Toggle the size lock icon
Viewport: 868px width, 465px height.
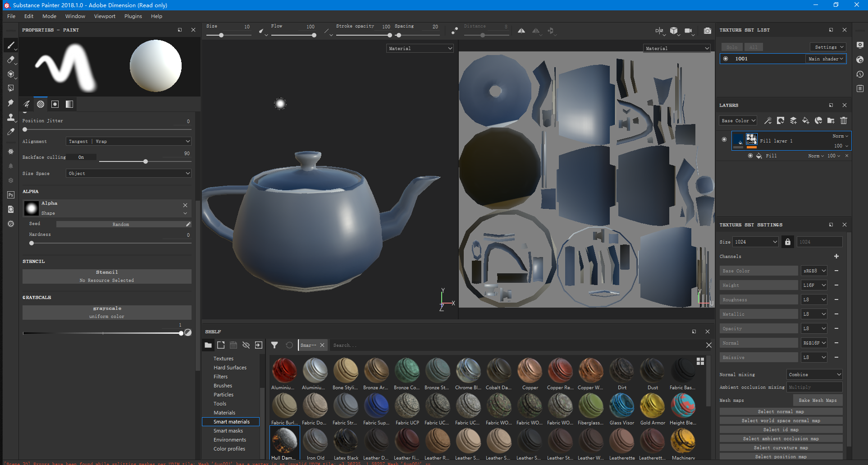[788, 242]
